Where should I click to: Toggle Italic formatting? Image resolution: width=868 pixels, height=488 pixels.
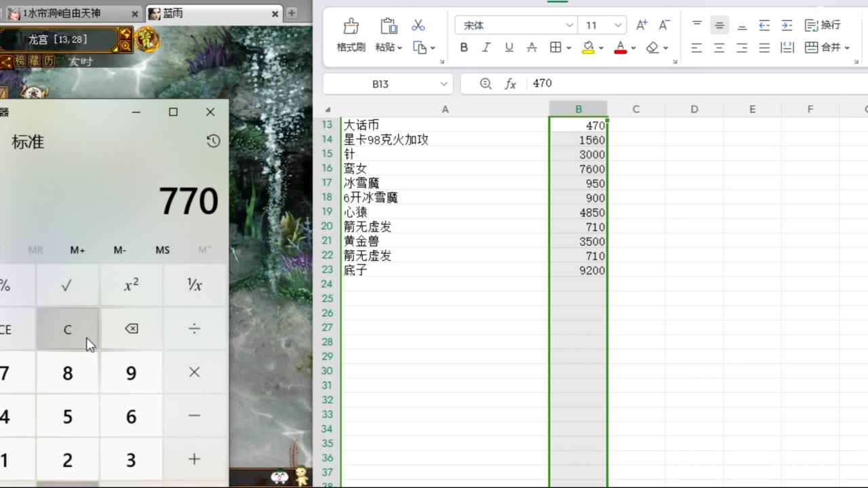[486, 47]
